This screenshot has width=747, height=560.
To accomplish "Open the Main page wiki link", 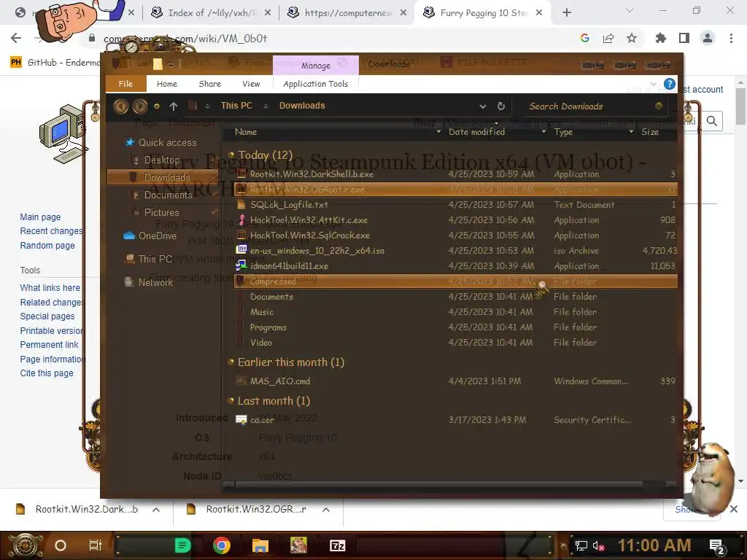I will coord(40,217).
